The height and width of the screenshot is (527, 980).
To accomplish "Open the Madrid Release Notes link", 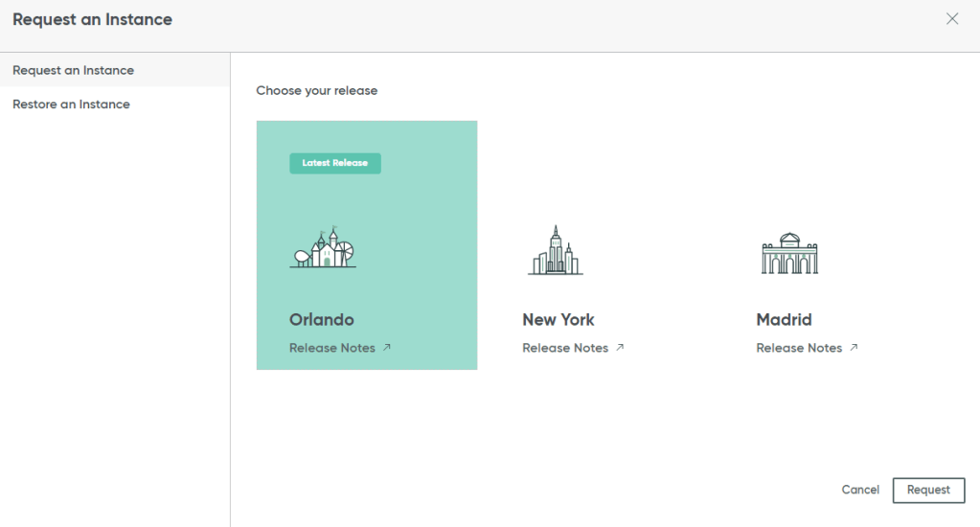I will (x=799, y=348).
